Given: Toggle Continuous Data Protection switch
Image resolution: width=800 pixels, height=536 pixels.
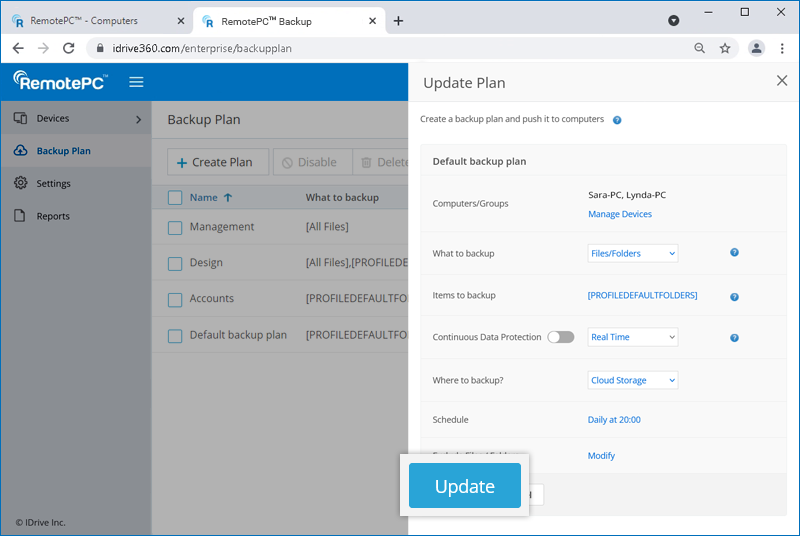Looking at the screenshot, I should (x=561, y=337).
